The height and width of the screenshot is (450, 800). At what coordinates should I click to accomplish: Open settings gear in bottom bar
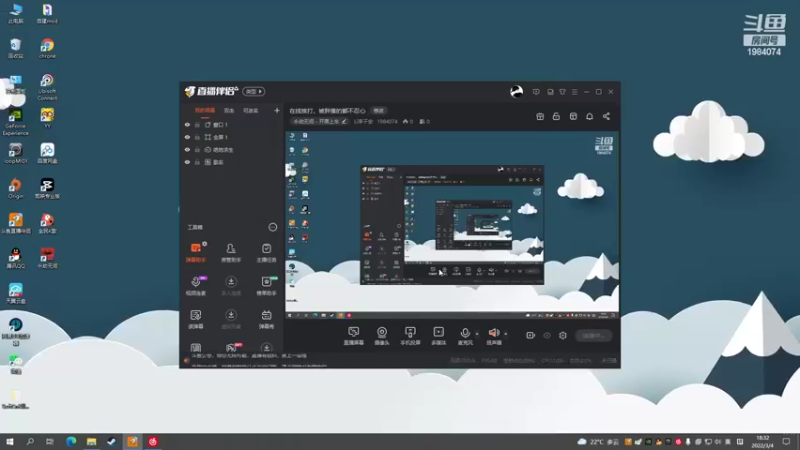(x=563, y=335)
